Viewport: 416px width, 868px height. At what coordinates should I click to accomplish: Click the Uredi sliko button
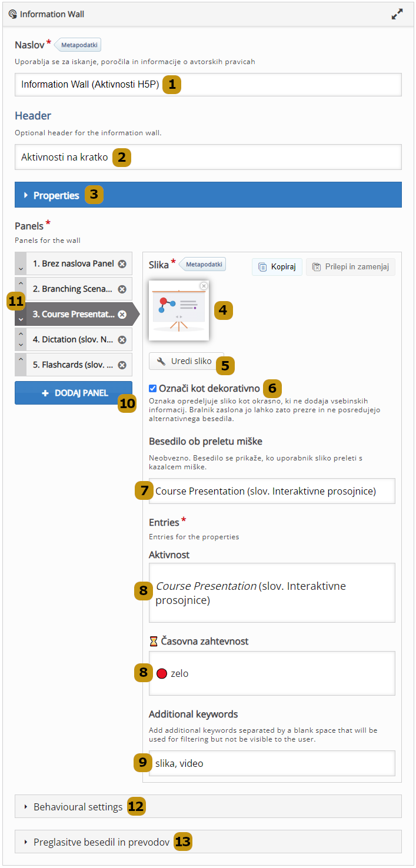185,362
